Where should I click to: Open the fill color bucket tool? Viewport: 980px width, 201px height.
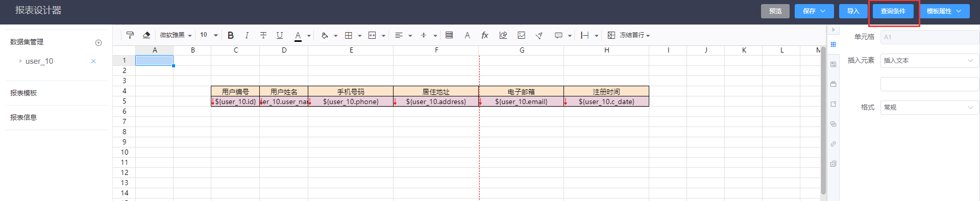(x=325, y=35)
